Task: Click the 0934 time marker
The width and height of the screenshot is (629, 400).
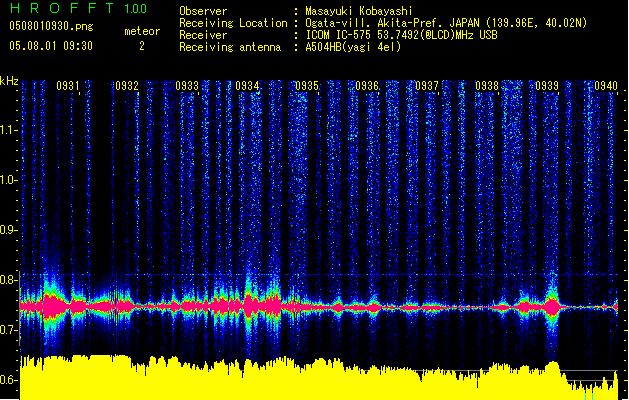Action: click(247, 86)
